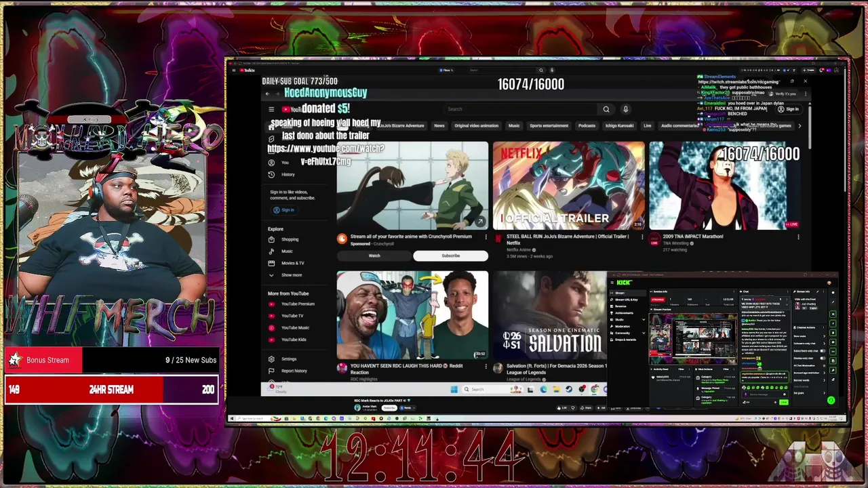Start voice search with the microphone icon
This screenshot has width=868, height=488.
tap(625, 109)
